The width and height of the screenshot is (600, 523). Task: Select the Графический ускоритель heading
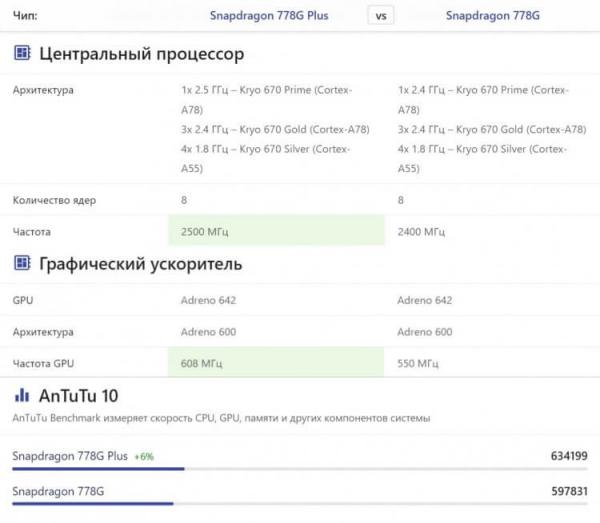[x=140, y=264]
